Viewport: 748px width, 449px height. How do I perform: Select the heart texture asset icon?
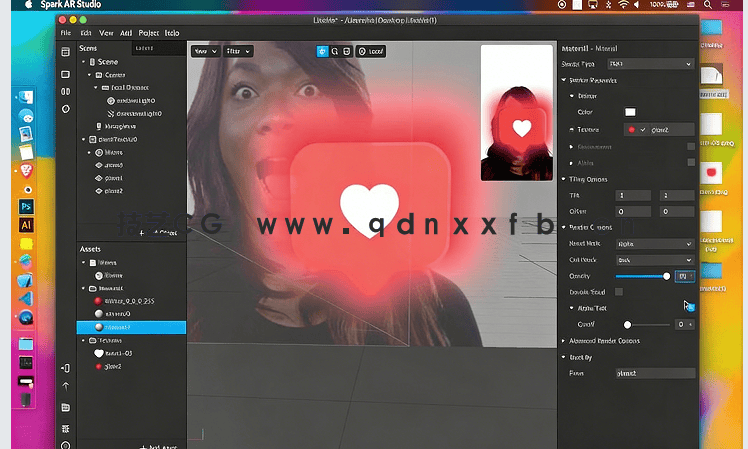[x=98, y=353]
